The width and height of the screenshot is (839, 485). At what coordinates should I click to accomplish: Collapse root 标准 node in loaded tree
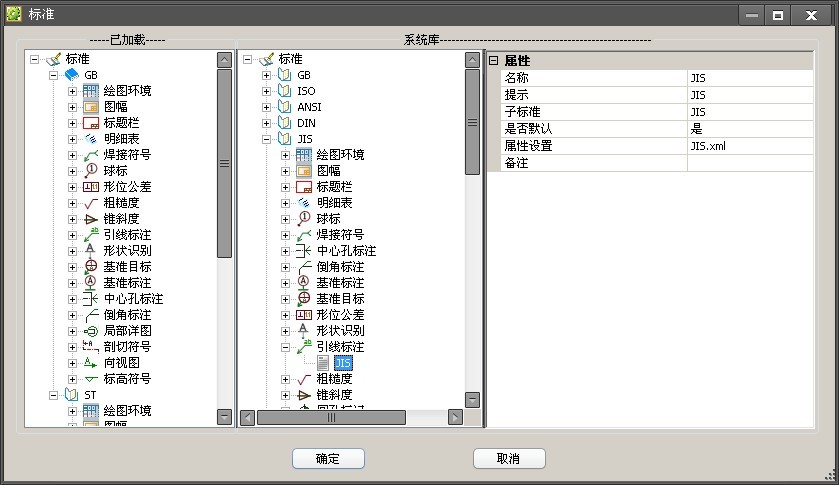pos(35,59)
